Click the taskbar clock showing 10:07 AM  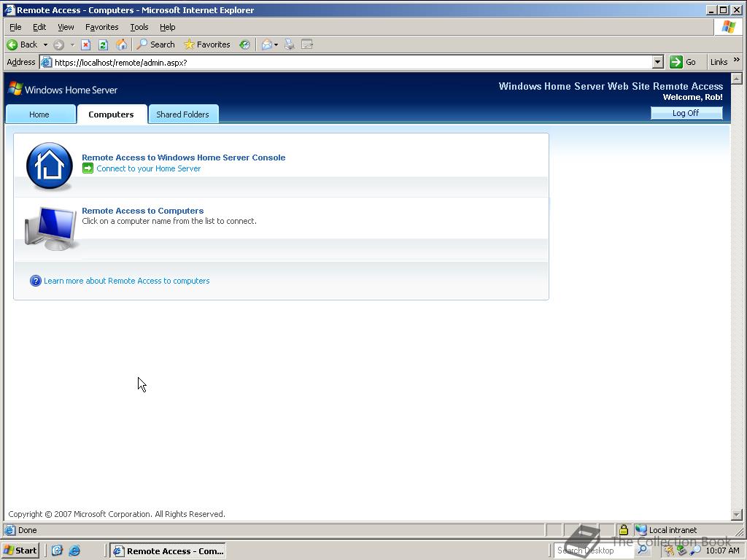coord(722,551)
